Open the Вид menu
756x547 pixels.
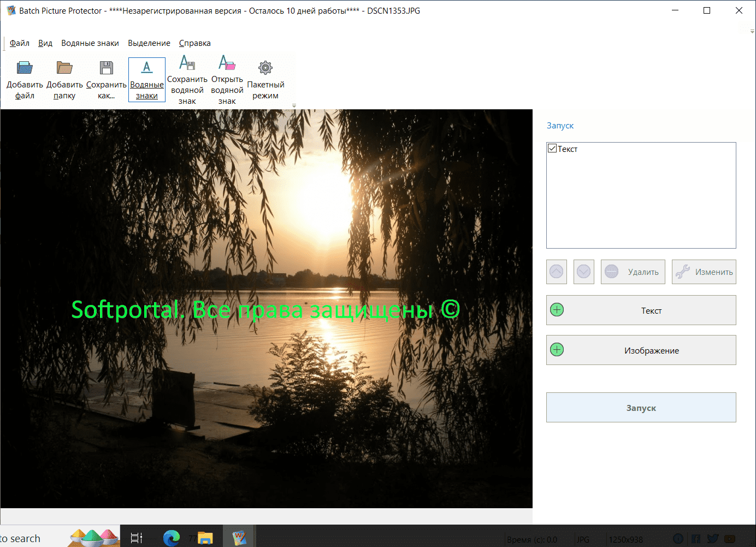(x=45, y=43)
